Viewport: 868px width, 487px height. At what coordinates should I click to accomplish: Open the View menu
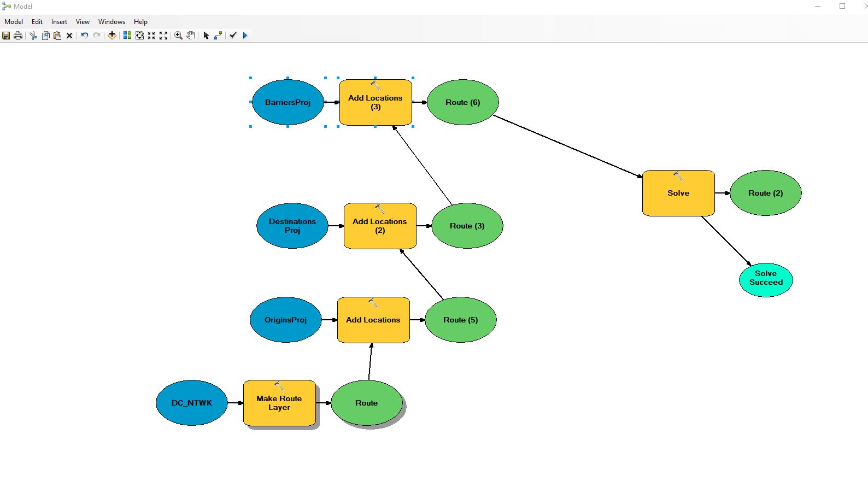point(83,22)
